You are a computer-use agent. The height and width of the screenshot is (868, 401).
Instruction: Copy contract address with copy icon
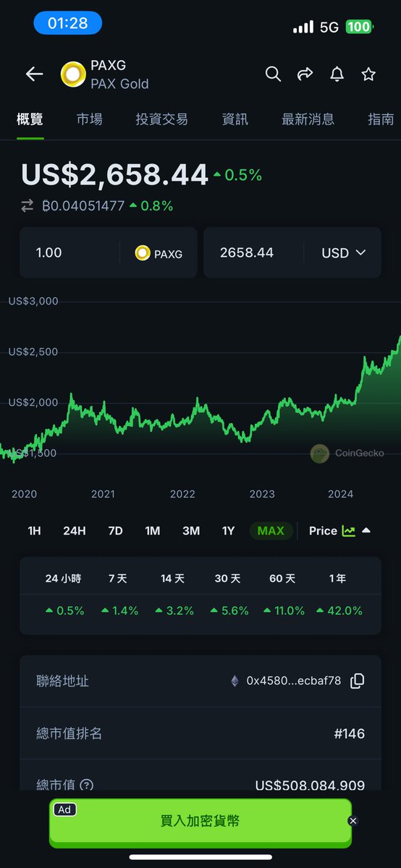coord(357,681)
